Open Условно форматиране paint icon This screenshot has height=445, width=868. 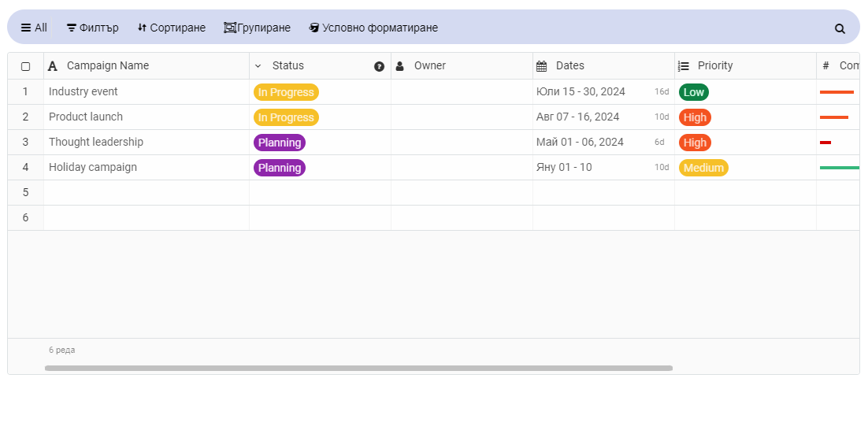pos(313,28)
